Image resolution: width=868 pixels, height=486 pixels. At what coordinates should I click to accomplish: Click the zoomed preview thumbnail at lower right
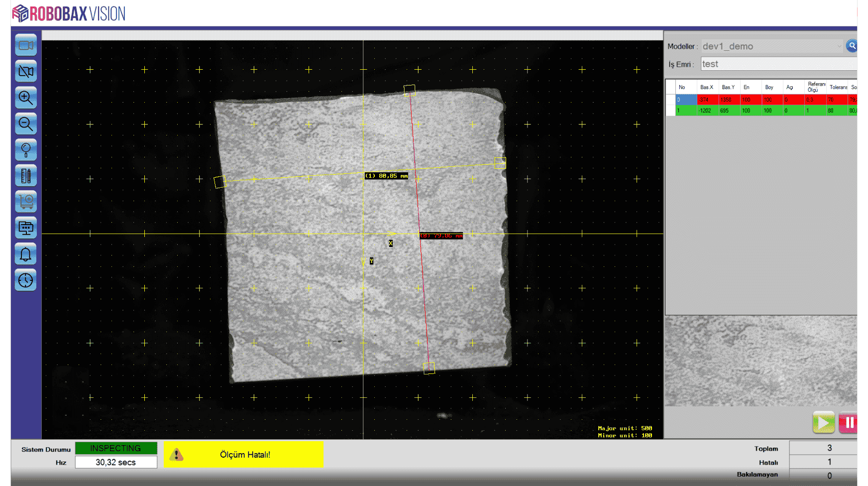(x=761, y=361)
